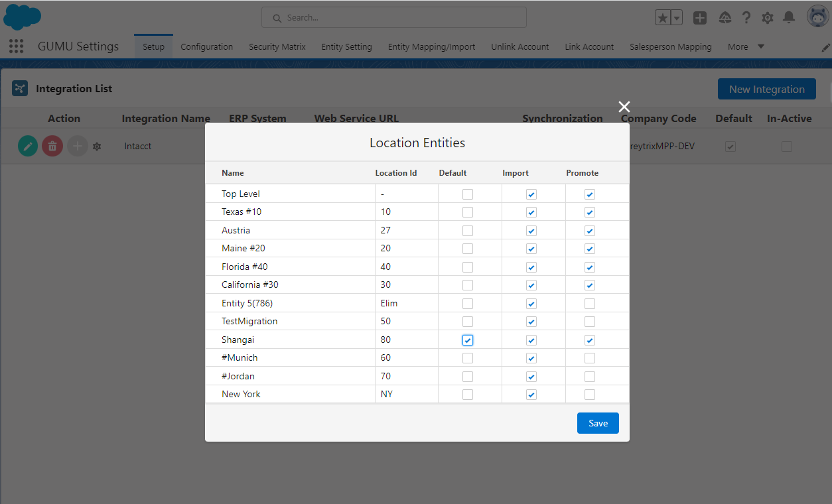Click the New Integration button
The image size is (832, 504).
(x=767, y=89)
